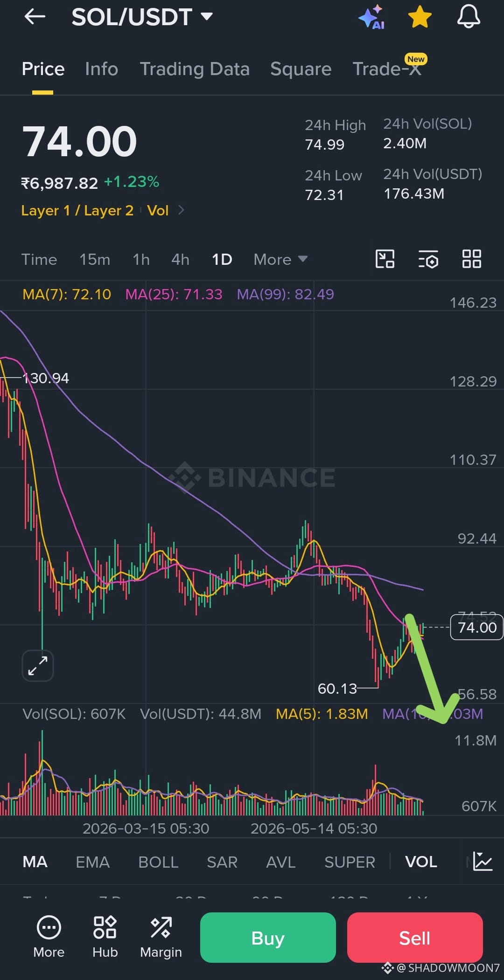This screenshot has height=980, width=504.
Task: Toggle the favorite star icon
Action: [420, 17]
